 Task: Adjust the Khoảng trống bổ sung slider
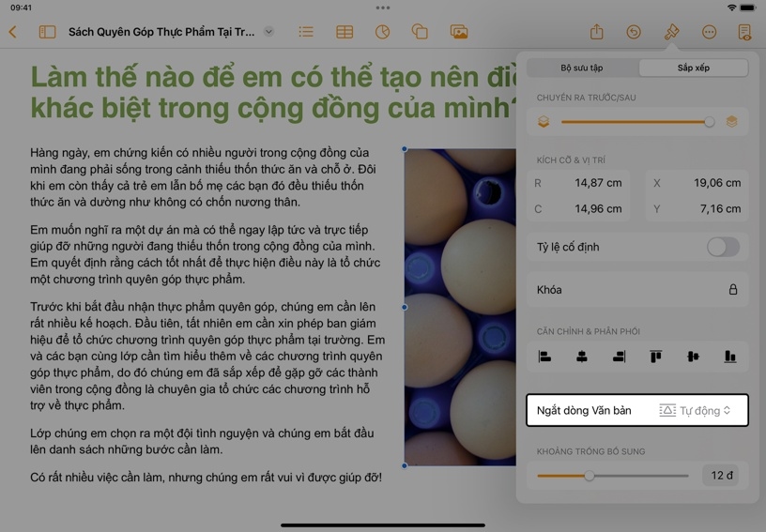pos(590,476)
